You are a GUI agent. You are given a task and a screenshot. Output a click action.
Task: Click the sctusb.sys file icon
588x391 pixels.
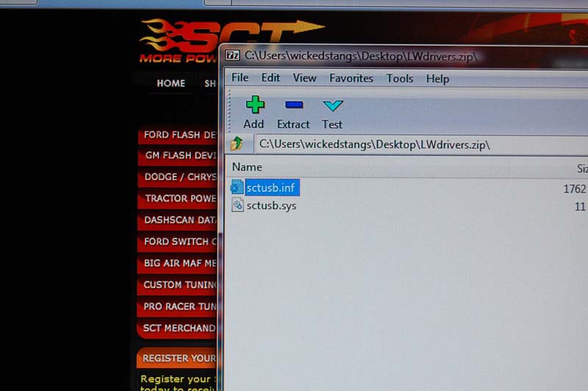coord(237,205)
